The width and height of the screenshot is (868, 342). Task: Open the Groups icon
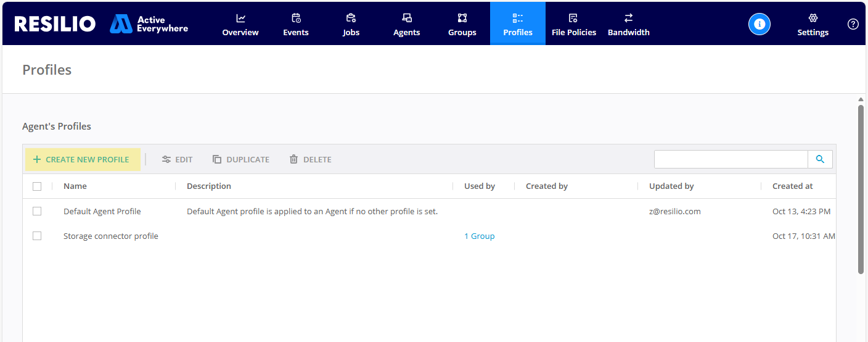[x=462, y=18]
